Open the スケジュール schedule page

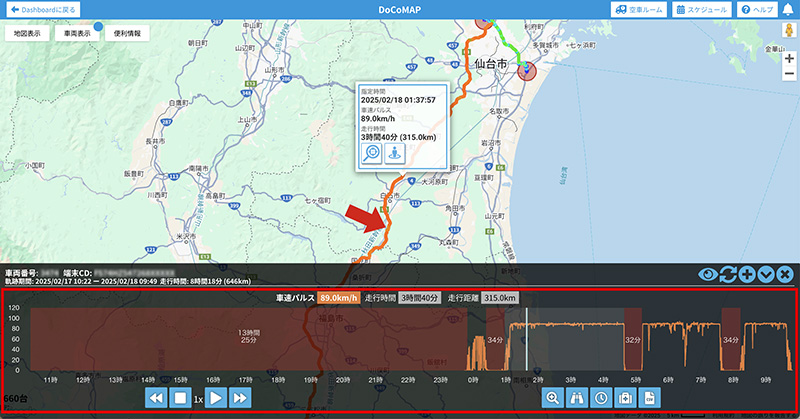(x=702, y=9)
